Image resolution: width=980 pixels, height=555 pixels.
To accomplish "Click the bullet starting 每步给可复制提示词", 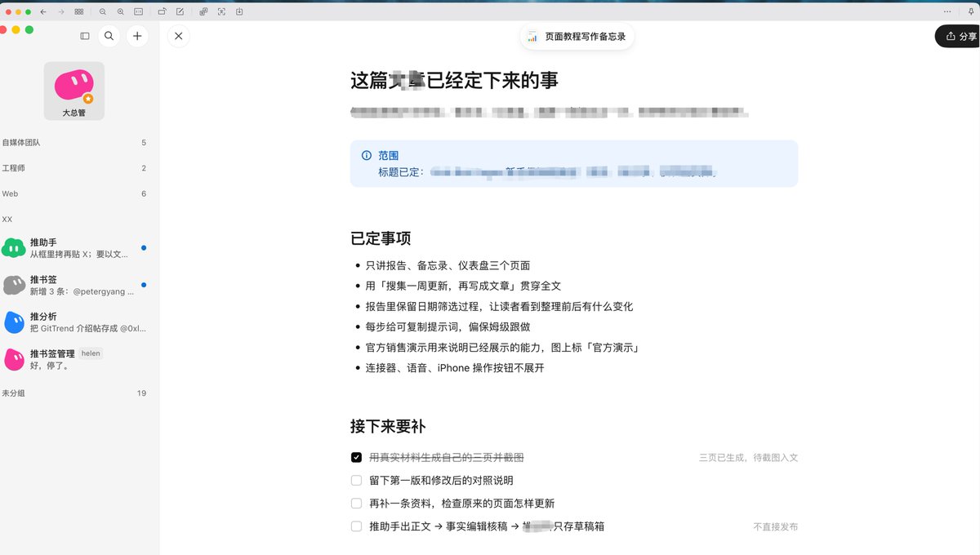I will (448, 326).
